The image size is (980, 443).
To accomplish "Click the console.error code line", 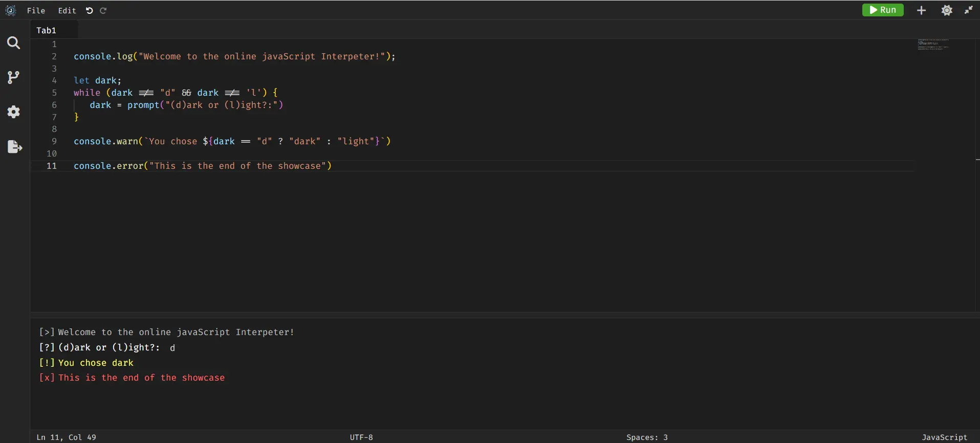I will 203,166.
